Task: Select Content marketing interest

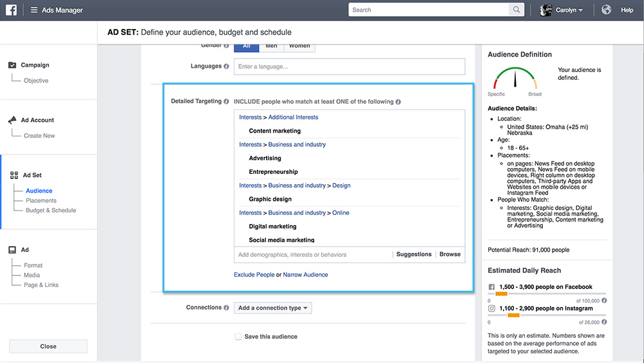Action: (275, 131)
